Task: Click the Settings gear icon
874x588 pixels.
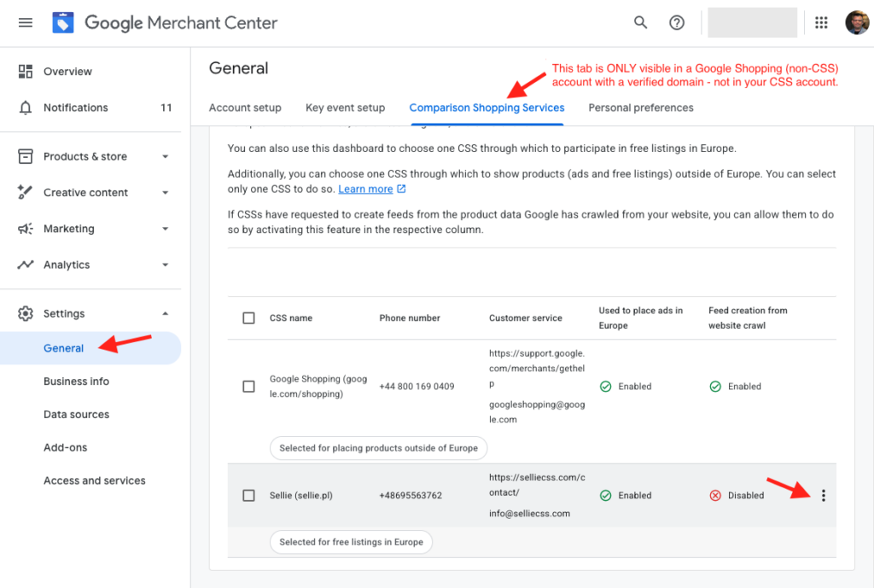Action: 25,313
